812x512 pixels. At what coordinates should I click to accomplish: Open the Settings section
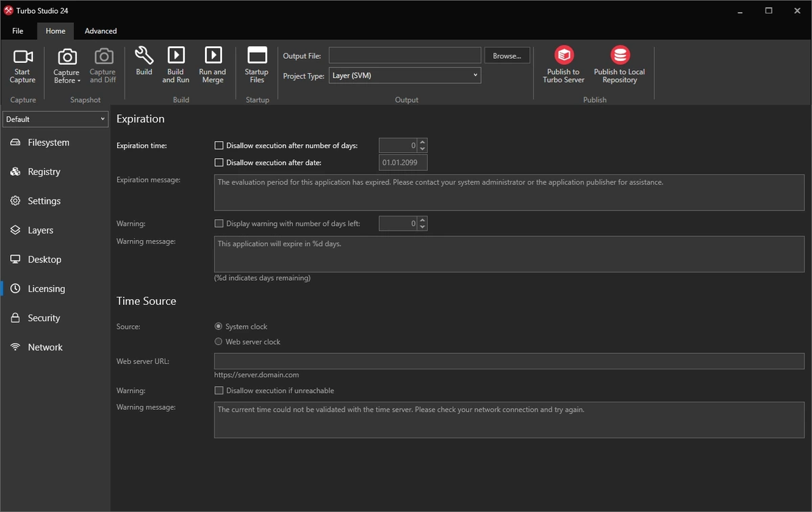[x=55, y=201]
